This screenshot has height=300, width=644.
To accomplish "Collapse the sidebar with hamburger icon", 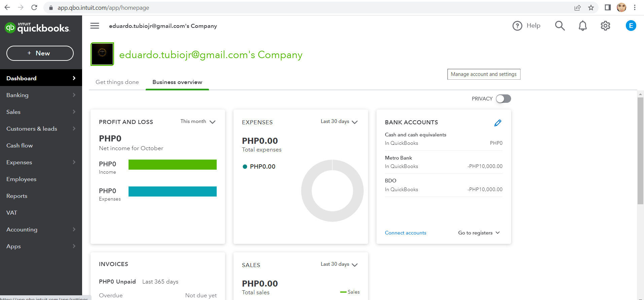I will coord(95,26).
